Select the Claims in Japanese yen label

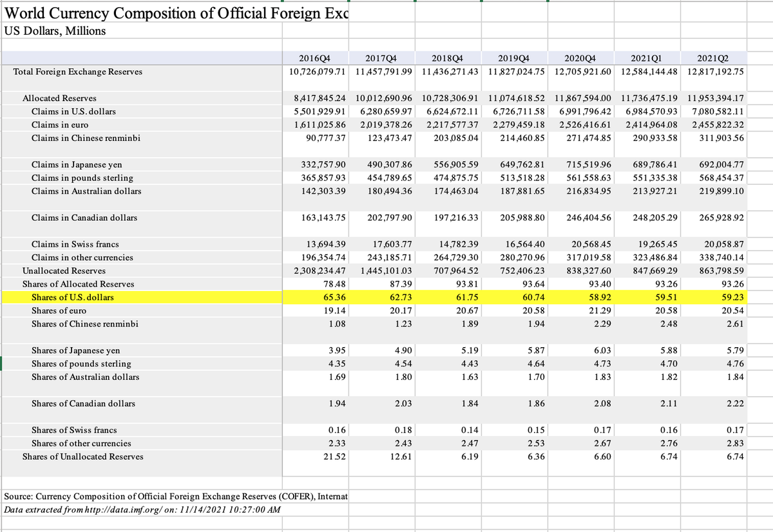[x=77, y=164]
